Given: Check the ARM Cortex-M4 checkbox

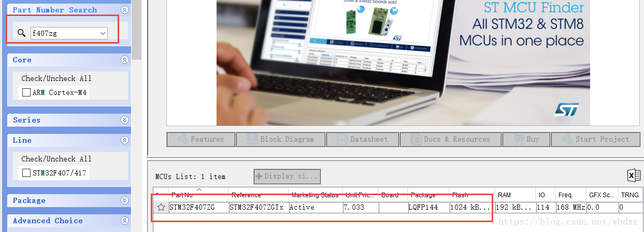Looking at the screenshot, I should 26,93.
